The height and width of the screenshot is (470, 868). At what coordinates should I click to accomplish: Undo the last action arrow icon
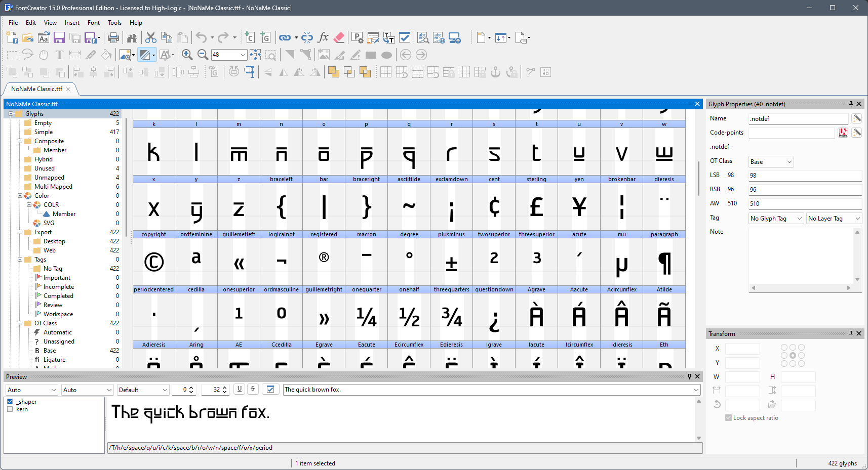click(201, 37)
